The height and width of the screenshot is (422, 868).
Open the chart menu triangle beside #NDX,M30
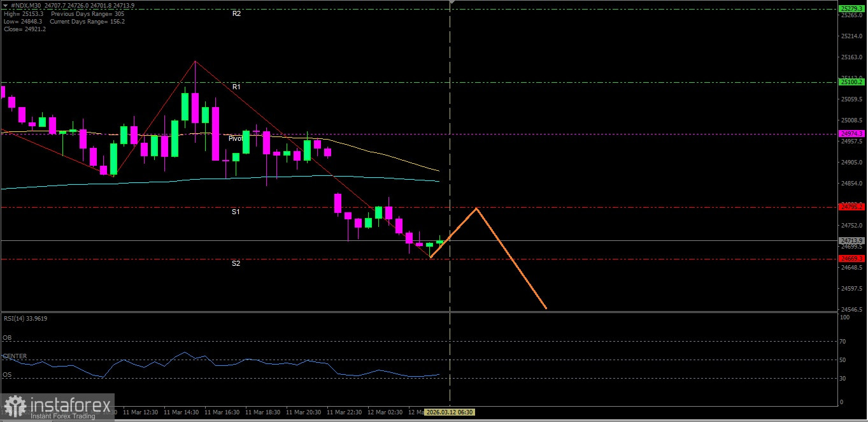tap(6, 6)
